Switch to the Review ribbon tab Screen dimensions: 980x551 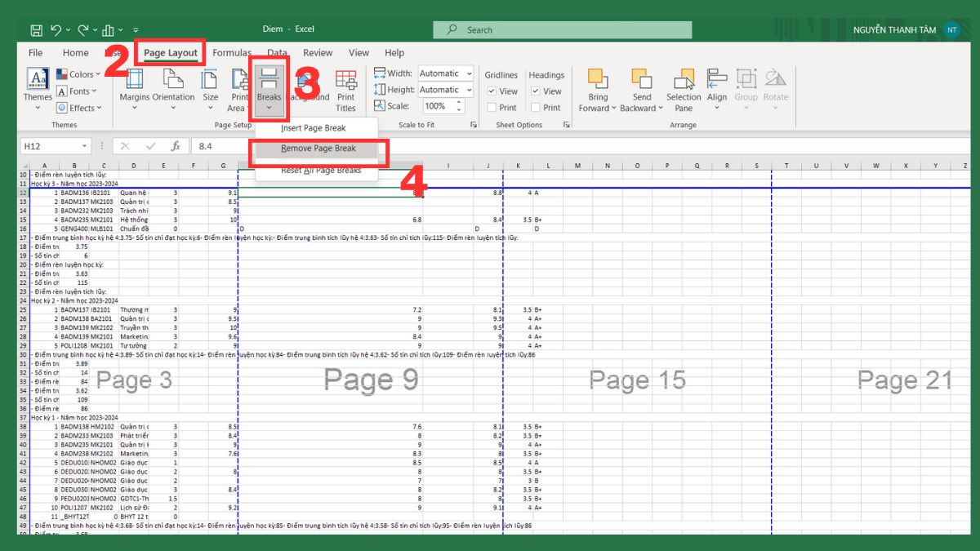coord(317,52)
